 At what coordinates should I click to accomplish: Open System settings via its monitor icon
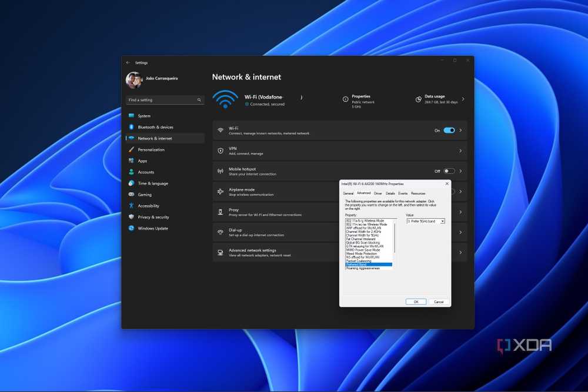pyautogui.click(x=131, y=116)
